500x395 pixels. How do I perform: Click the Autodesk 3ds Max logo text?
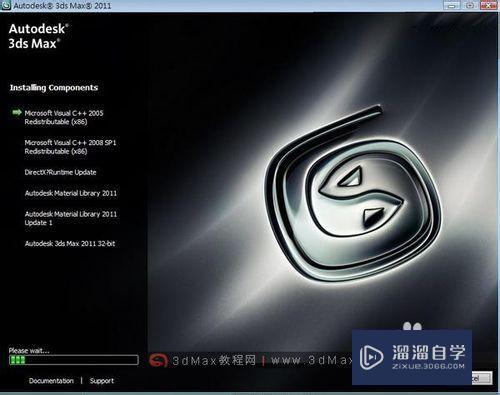pyautogui.click(x=39, y=36)
